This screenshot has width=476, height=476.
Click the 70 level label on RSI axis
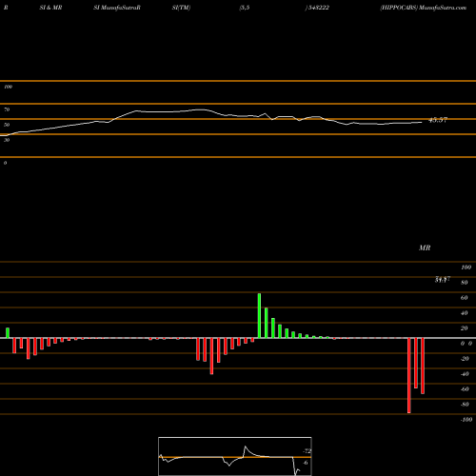coord(7,109)
